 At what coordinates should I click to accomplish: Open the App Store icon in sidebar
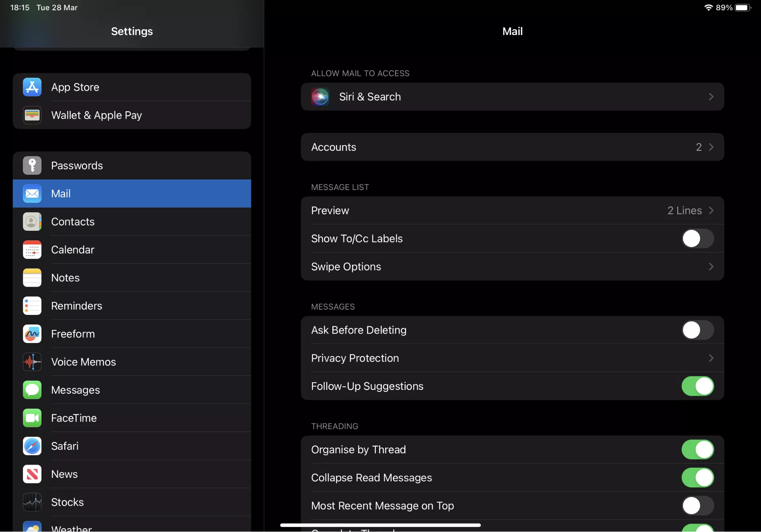coord(32,87)
